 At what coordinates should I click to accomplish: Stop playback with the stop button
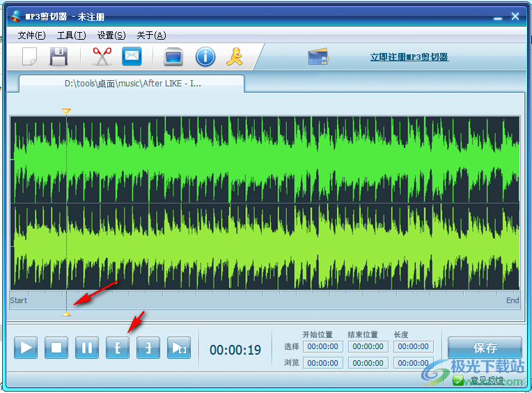pos(56,348)
